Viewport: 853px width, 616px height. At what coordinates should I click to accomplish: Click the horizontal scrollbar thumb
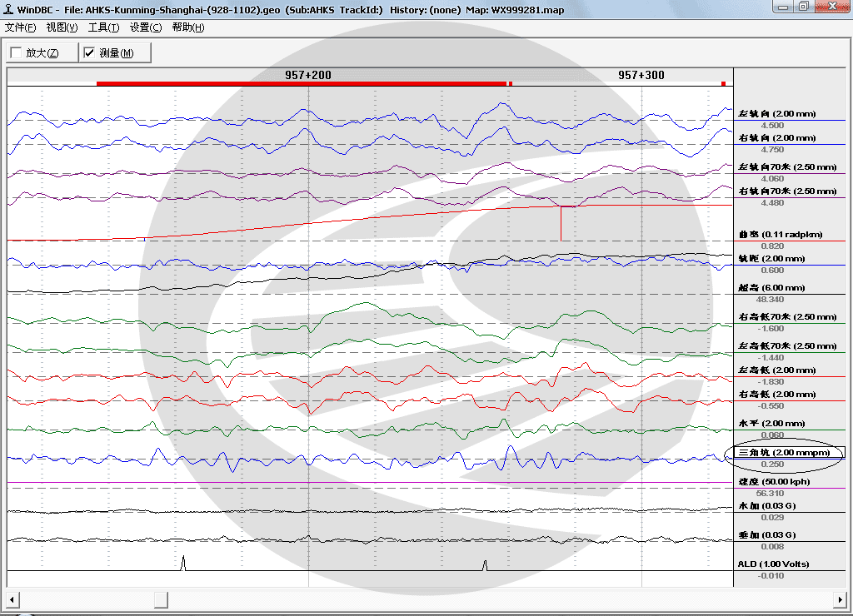161,599
